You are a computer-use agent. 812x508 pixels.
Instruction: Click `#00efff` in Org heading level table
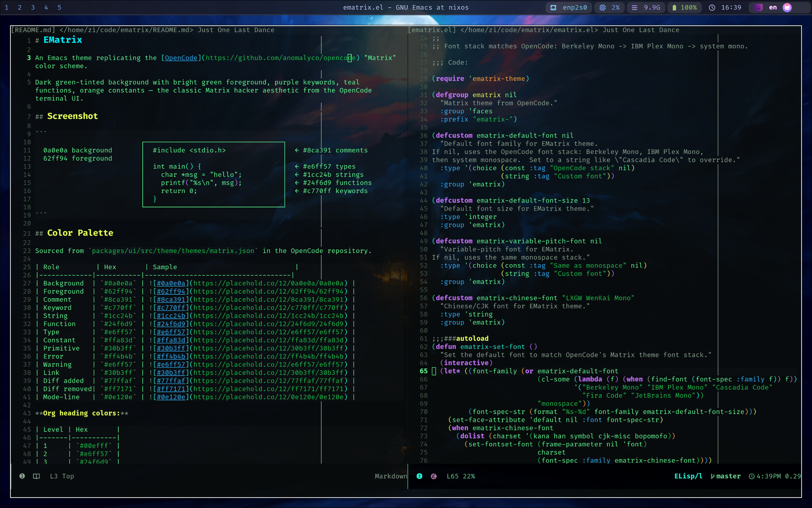94,446
